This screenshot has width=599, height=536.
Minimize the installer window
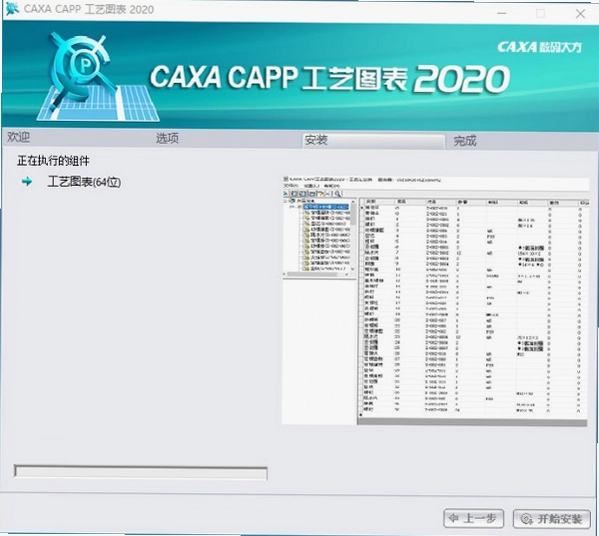pos(502,13)
